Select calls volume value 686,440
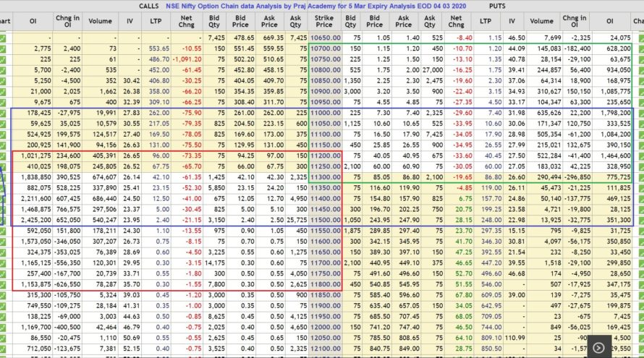Image resolution: width=644 pixels, height=358 pixels. pos(104,199)
